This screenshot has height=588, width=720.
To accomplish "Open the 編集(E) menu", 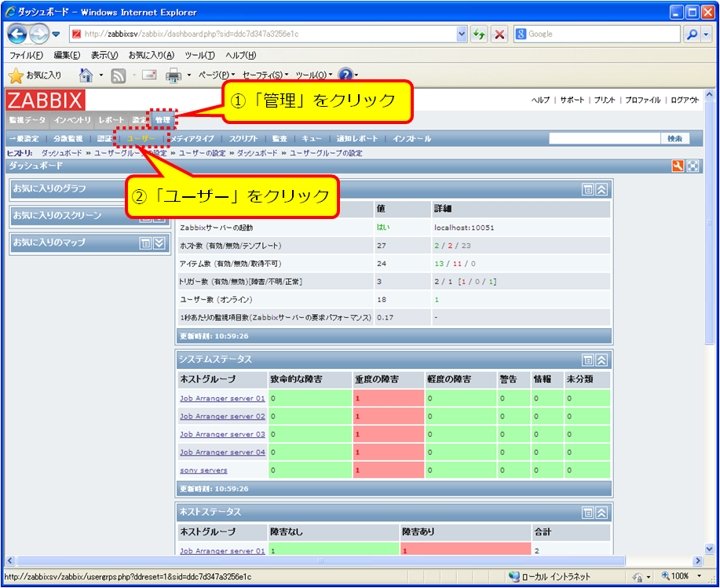I will tap(67, 55).
